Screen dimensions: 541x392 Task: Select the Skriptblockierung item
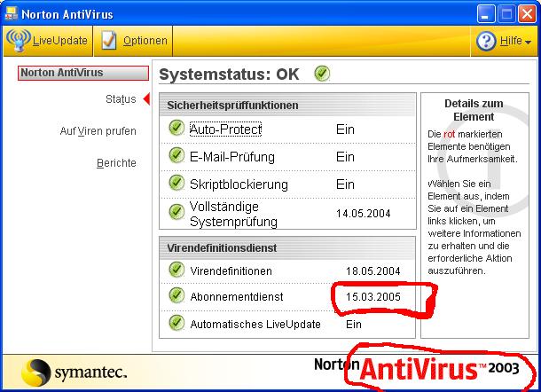pos(239,184)
